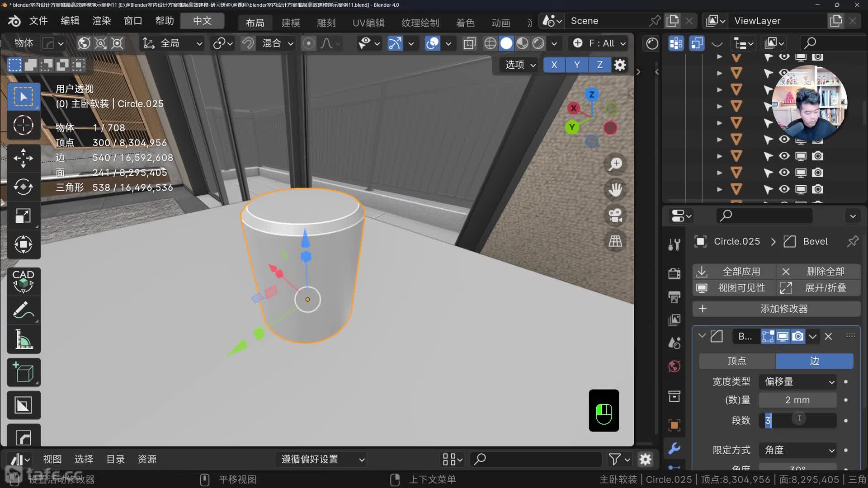Switch bevel mode to 顶点 (vertices)
Image resolution: width=868 pixels, height=488 pixels.
[737, 361]
